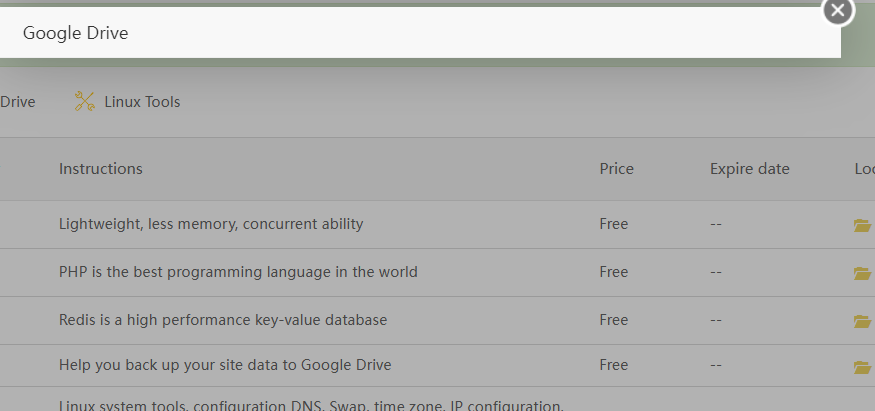Open the folder icon for Lightweight row
This screenshot has width=875, height=411.
[x=862, y=225]
